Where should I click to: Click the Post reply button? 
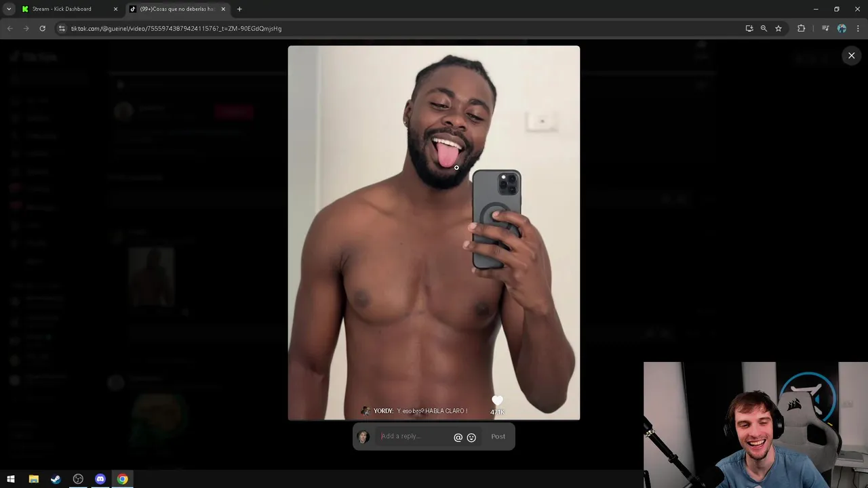[498, 436]
